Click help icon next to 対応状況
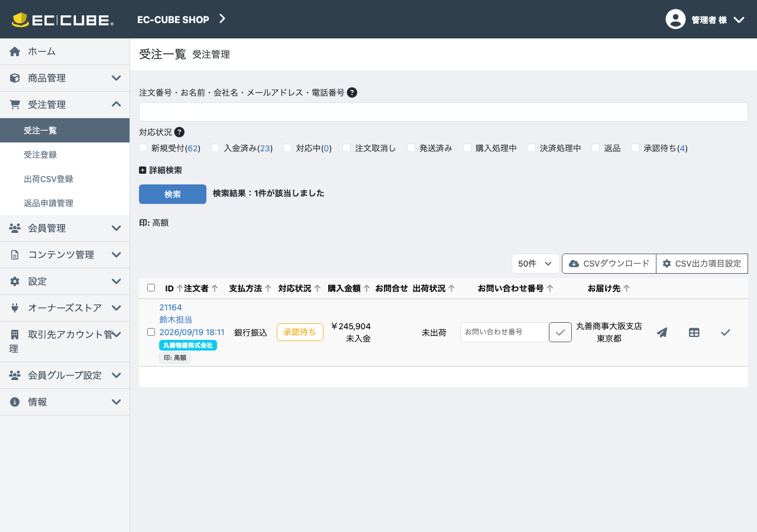 click(x=179, y=132)
